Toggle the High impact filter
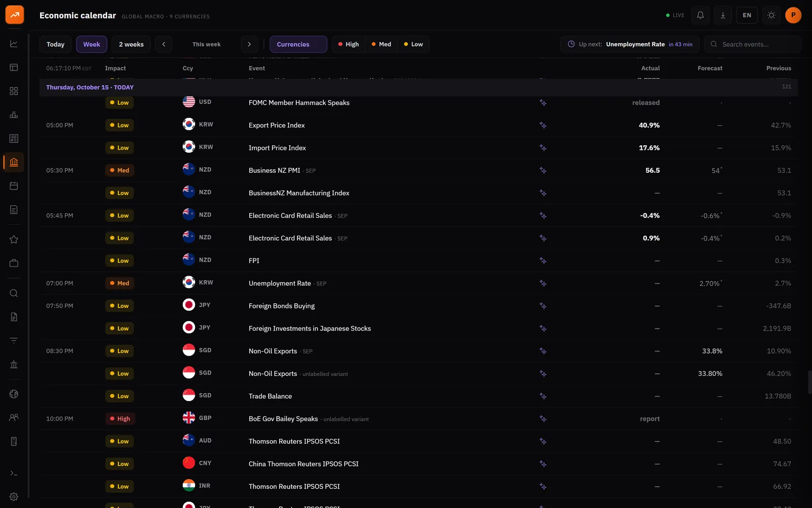The width and height of the screenshot is (812, 508). (349, 44)
